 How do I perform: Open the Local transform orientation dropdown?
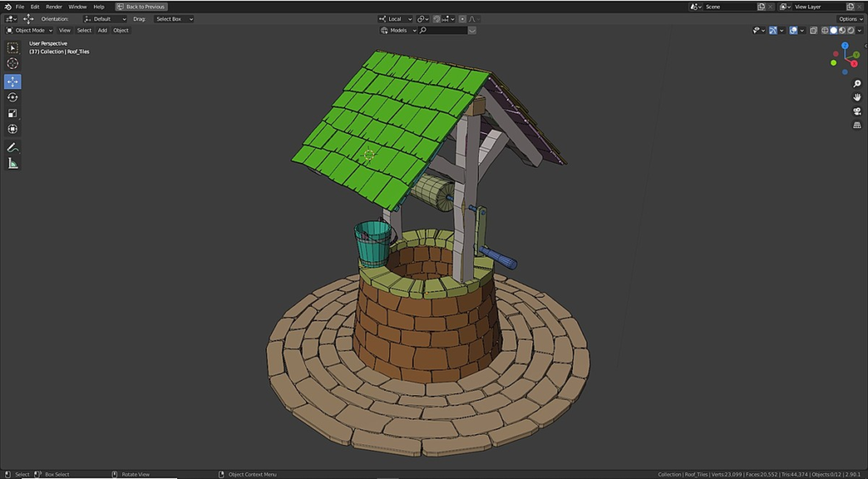pyautogui.click(x=396, y=19)
